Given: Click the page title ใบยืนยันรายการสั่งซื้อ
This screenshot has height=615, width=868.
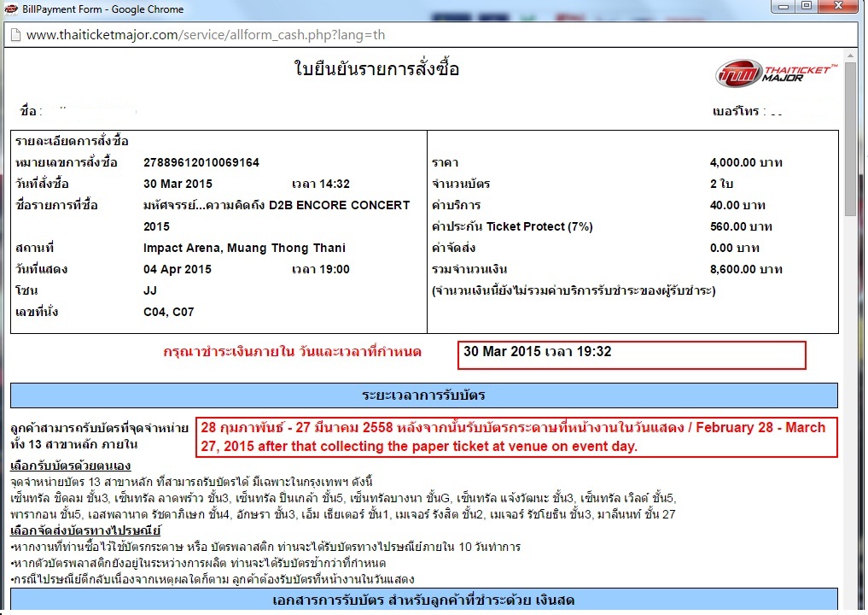Looking at the screenshot, I should click(376, 68).
